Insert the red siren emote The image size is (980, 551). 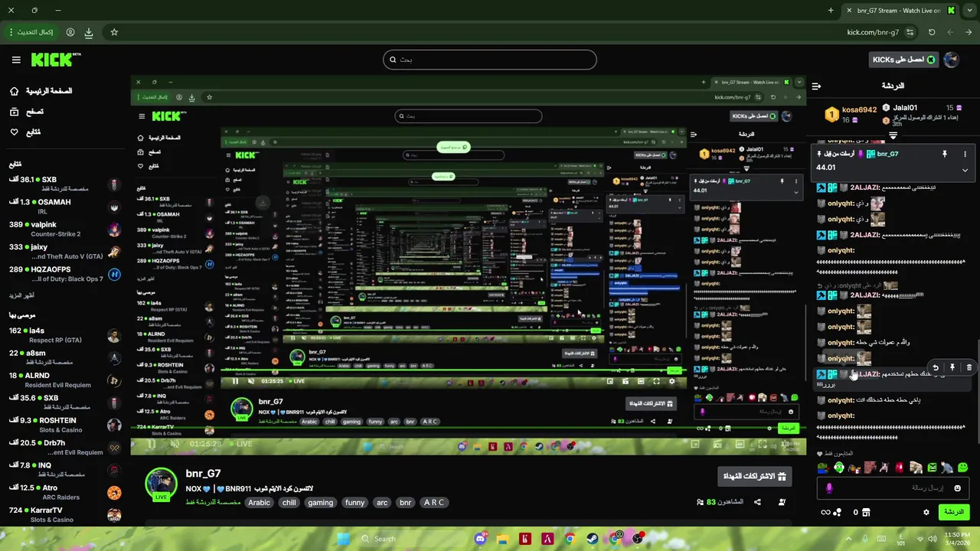[x=900, y=468]
